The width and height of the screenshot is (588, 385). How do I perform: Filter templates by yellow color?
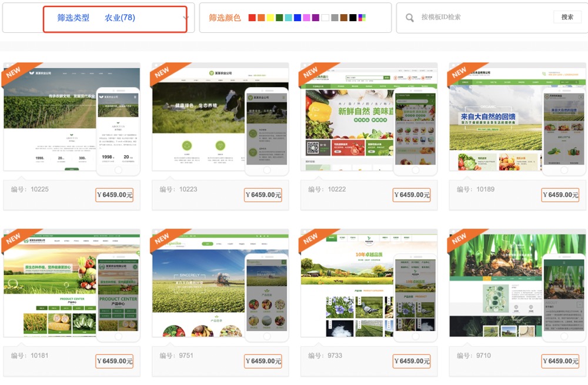point(270,18)
